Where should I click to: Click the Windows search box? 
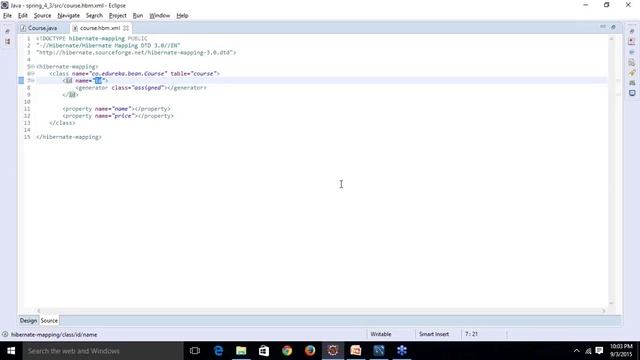103,351
